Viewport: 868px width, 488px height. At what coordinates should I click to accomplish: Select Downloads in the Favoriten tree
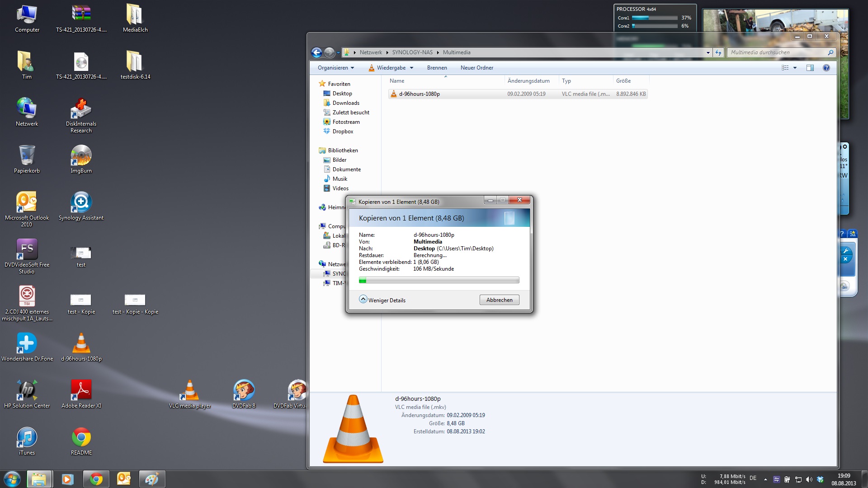click(x=345, y=103)
